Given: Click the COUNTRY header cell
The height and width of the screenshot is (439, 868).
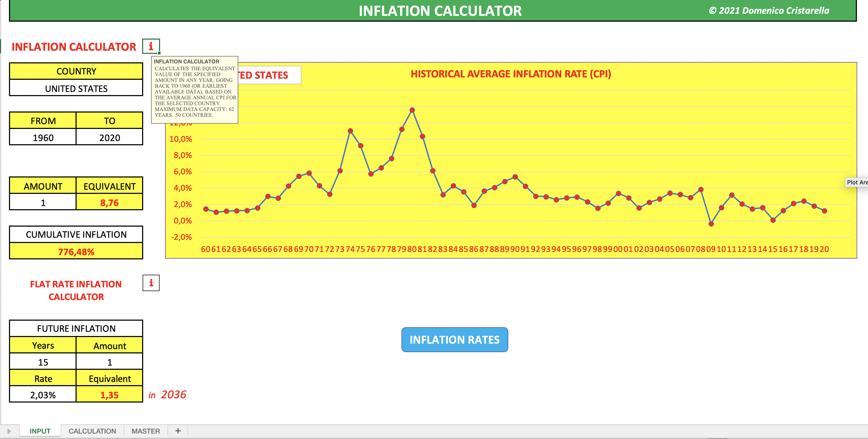Looking at the screenshot, I should 76,71.
